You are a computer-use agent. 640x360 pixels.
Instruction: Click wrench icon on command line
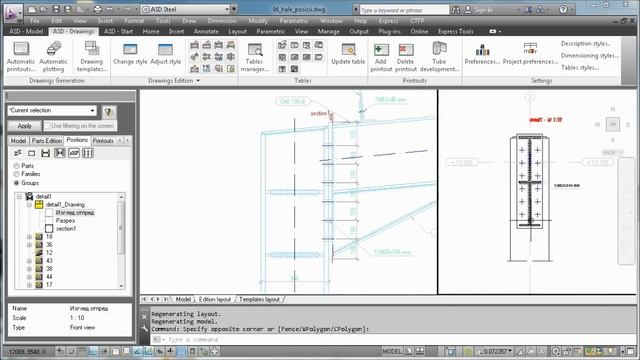point(144,328)
